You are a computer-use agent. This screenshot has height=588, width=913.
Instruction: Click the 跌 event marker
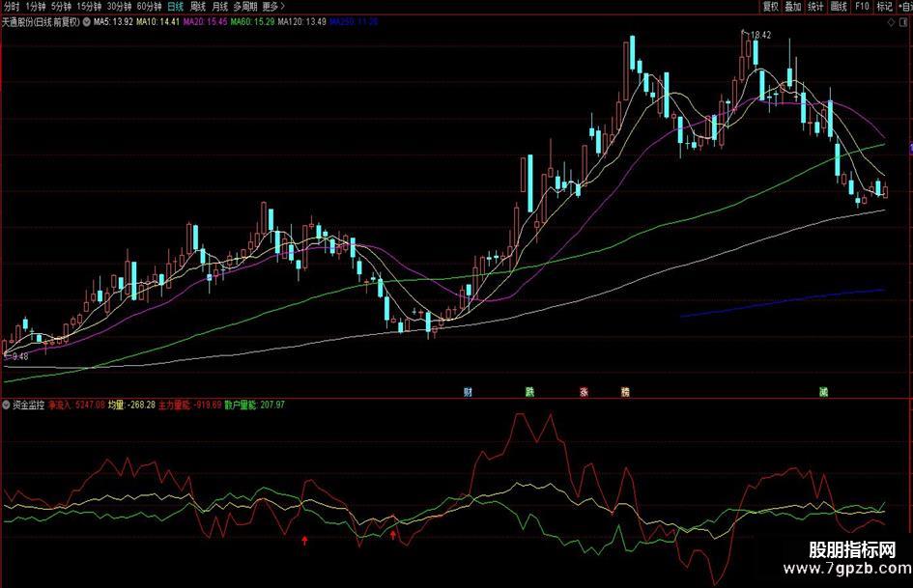[x=529, y=392]
